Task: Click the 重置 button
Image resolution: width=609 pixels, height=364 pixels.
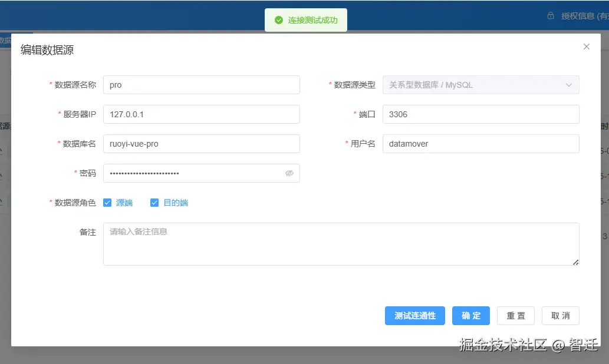Action: [x=516, y=316]
